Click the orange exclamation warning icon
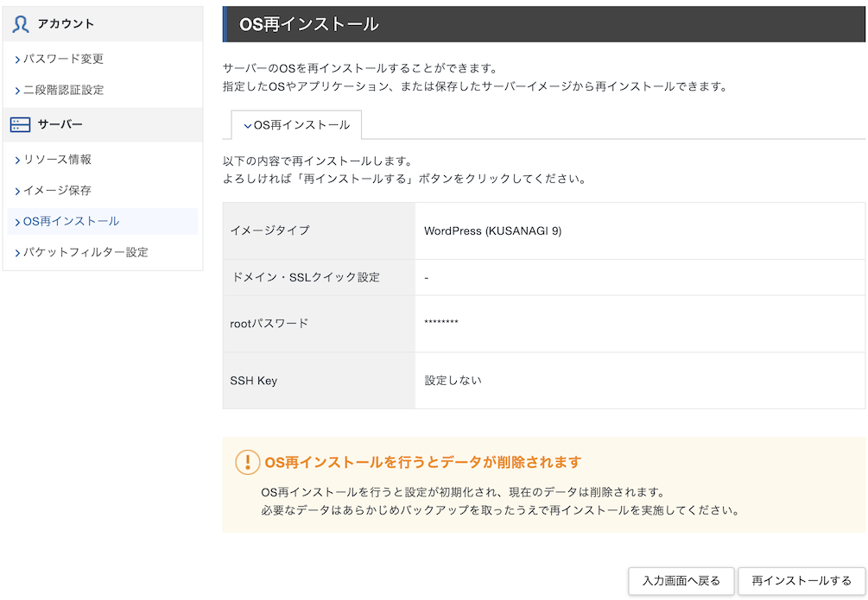Image resolution: width=868 pixels, height=600 pixels. point(247,462)
